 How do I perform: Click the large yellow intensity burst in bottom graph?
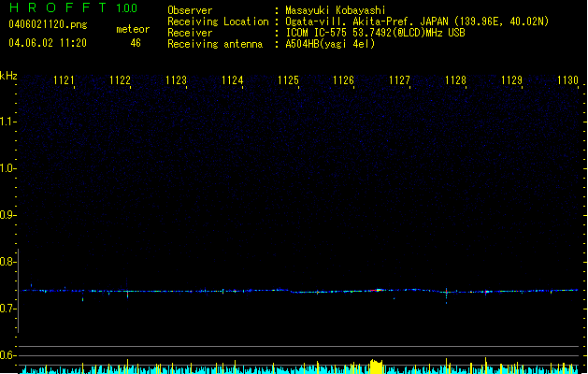pos(376,367)
